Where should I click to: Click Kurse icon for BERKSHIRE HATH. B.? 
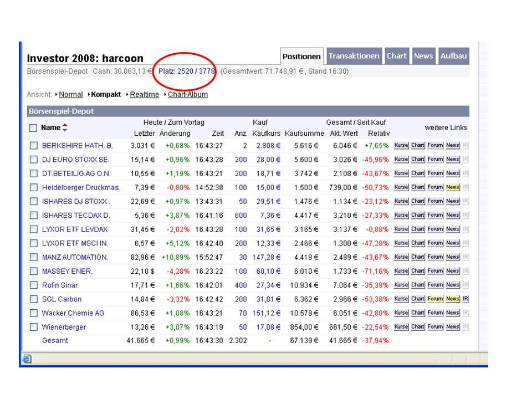tap(401, 146)
